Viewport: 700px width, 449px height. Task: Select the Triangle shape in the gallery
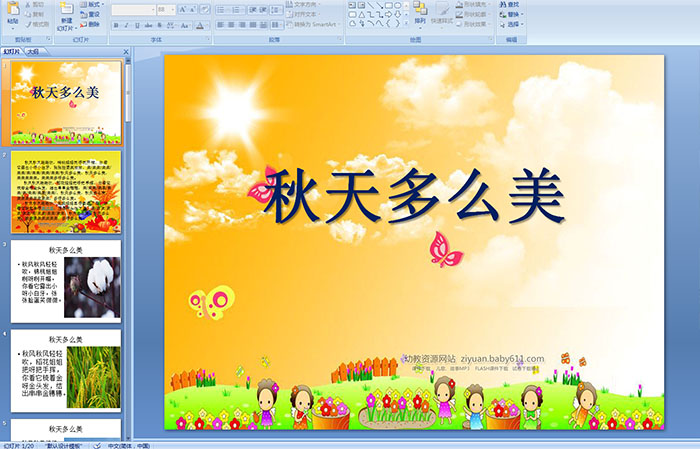click(x=361, y=14)
